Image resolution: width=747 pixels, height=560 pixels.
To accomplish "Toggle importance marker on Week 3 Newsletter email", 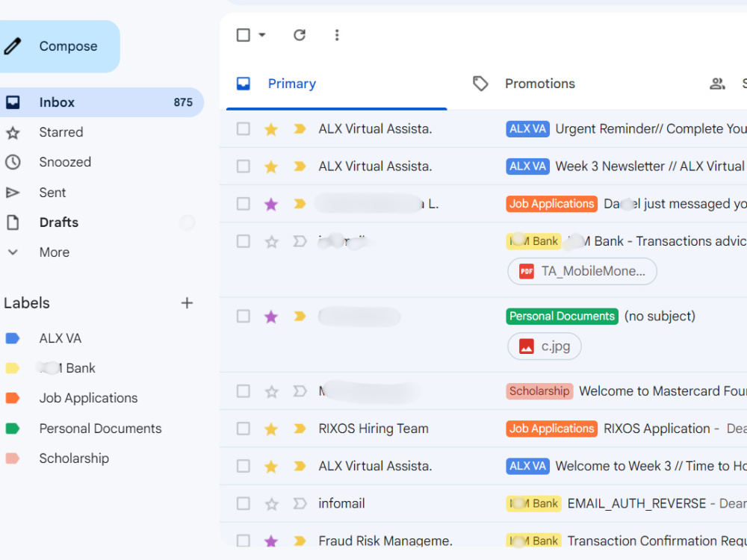I will tap(300, 167).
